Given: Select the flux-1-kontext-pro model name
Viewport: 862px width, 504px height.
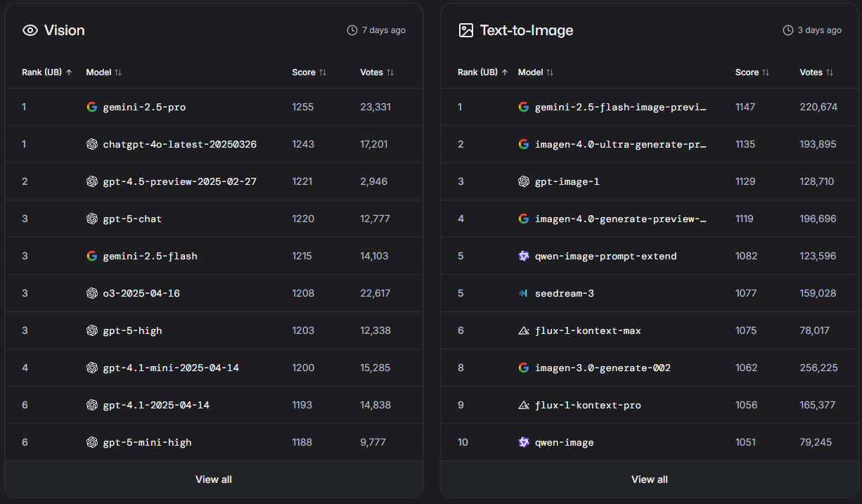Looking at the screenshot, I should (588, 405).
